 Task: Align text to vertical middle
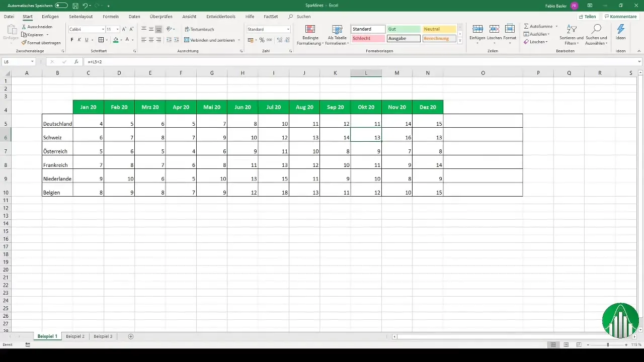click(x=151, y=29)
